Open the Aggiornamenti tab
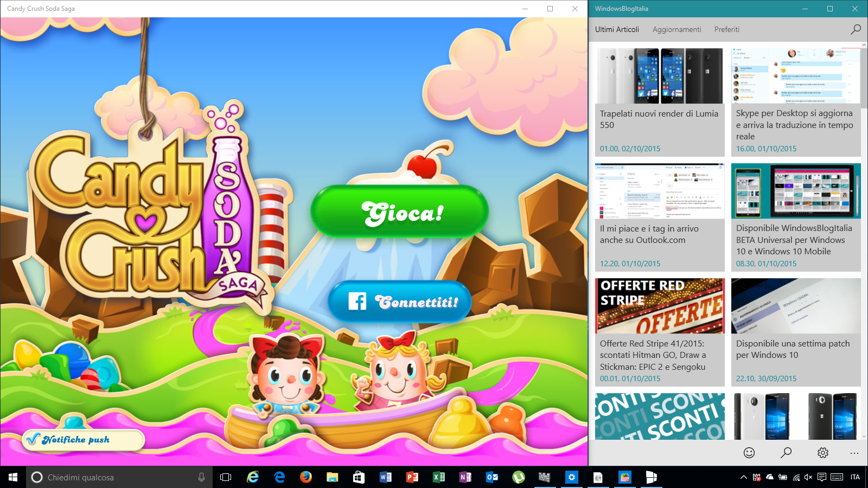 point(676,29)
